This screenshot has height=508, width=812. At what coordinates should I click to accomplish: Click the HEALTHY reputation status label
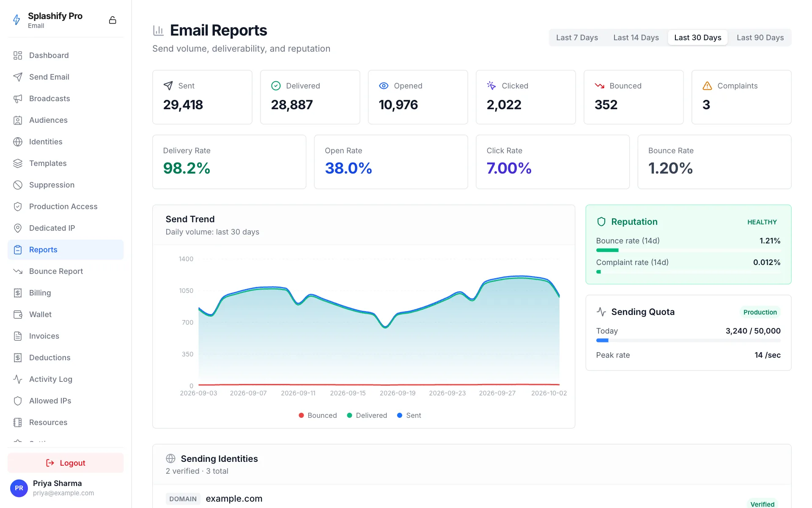pyautogui.click(x=762, y=222)
